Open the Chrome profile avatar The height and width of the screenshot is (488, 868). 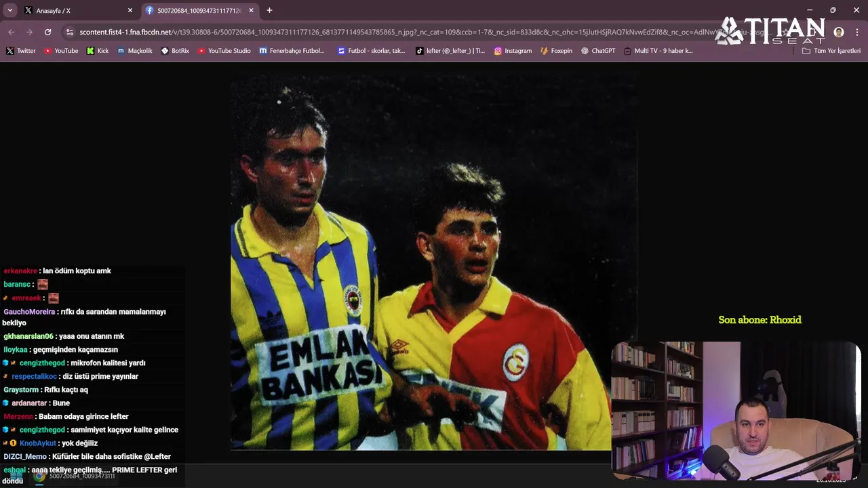coord(839,32)
